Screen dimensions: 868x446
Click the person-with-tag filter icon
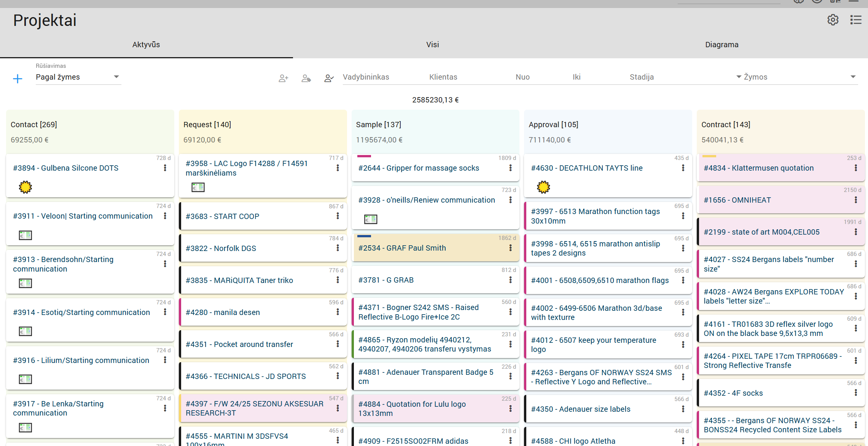(x=306, y=78)
